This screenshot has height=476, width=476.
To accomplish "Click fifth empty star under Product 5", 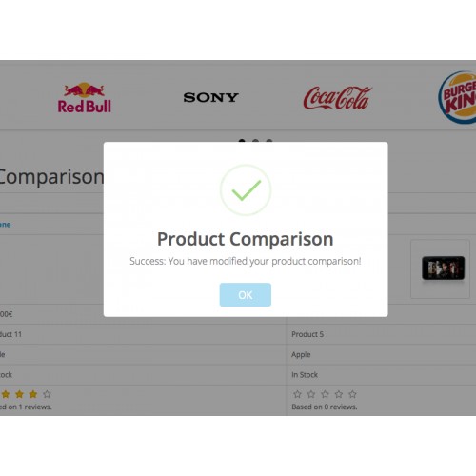I will [x=352, y=394].
